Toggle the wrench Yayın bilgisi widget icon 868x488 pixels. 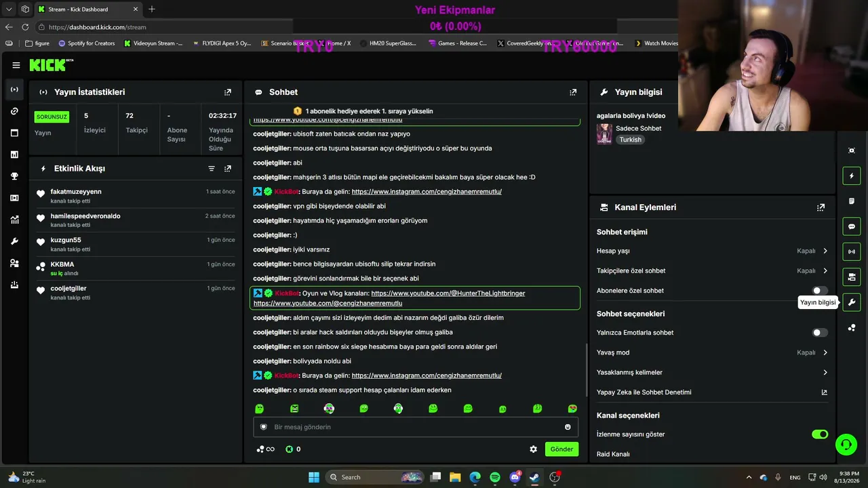[x=852, y=302]
